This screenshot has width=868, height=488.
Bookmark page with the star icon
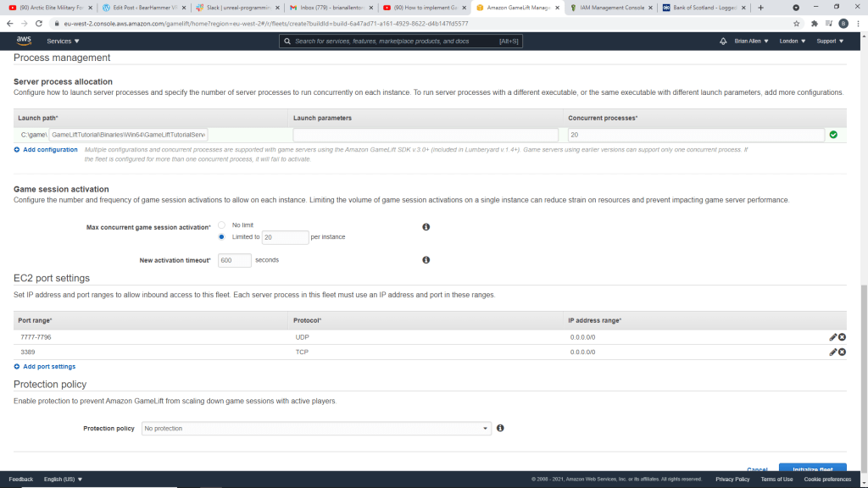click(x=797, y=24)
